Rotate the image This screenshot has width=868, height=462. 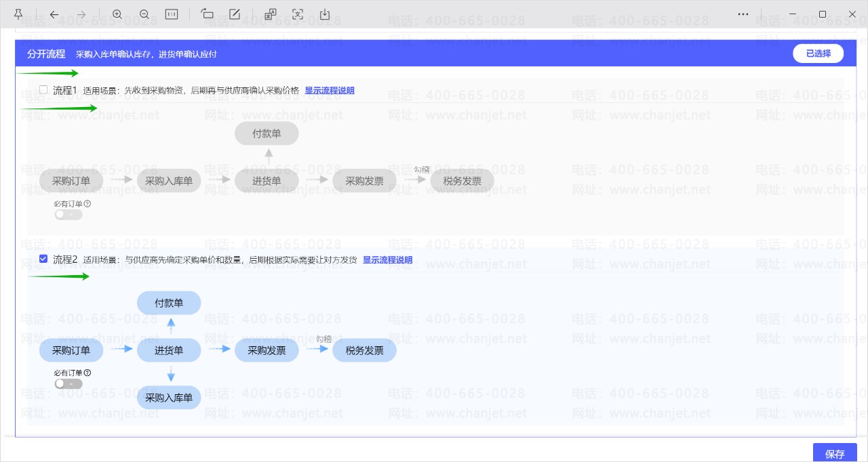[208, 14]
